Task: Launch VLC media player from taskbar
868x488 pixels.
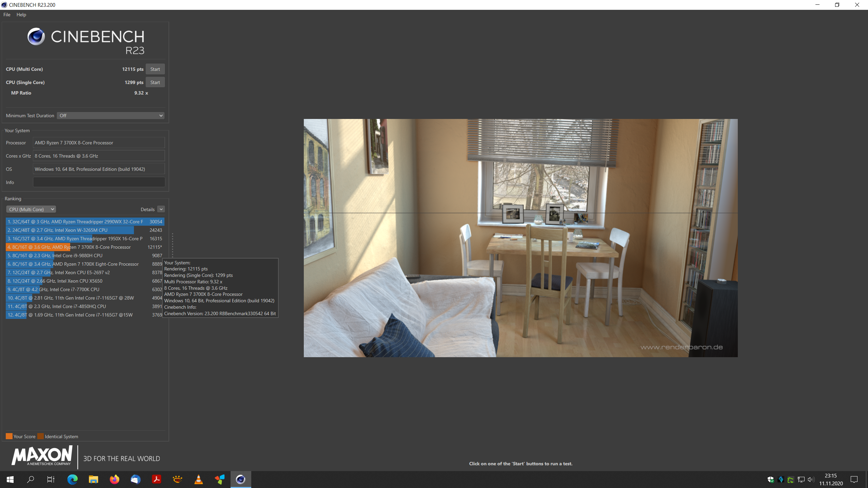Action: [198, 479]
